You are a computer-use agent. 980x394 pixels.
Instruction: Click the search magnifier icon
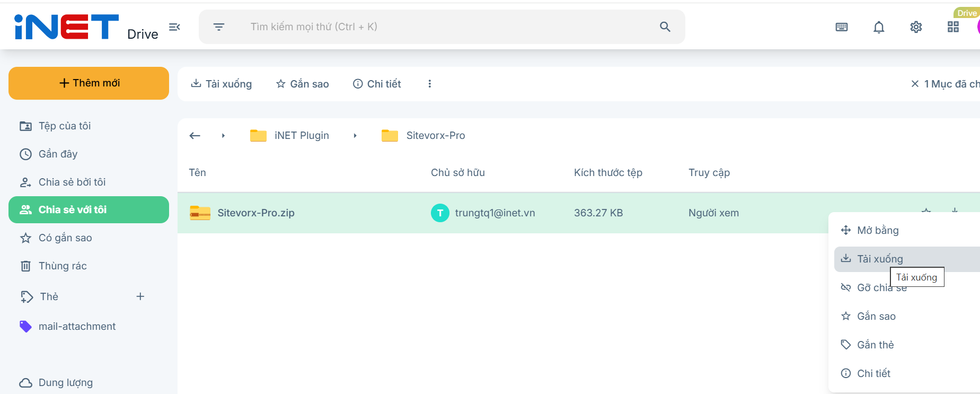665,27
